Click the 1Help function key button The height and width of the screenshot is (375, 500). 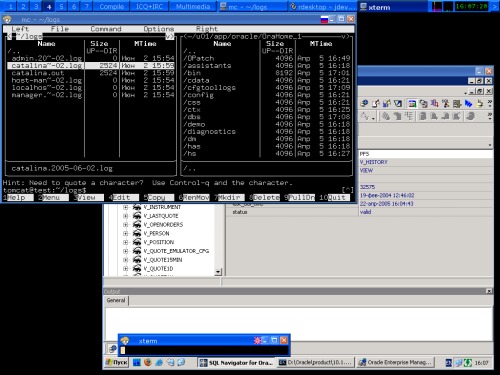(x=18, y=198)
